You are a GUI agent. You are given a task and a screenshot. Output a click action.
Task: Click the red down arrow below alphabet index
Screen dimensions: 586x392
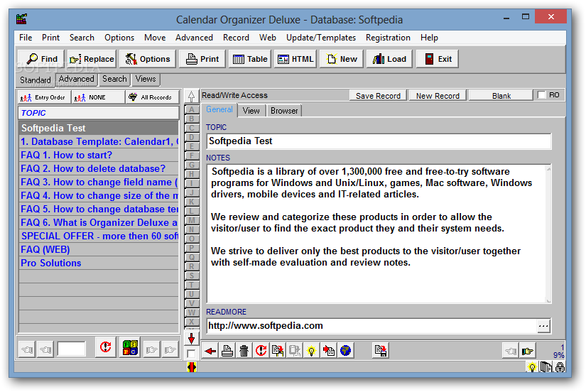coord(191,339)
